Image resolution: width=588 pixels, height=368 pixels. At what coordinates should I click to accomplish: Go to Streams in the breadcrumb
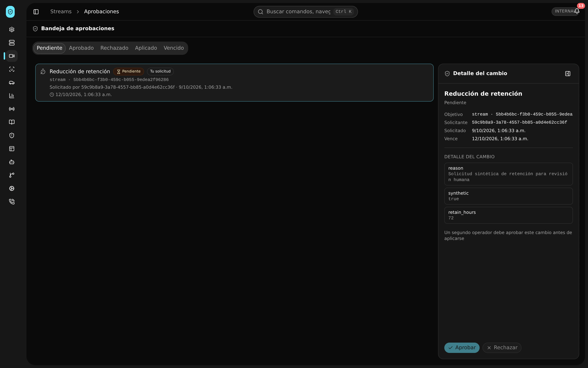click(61, 12)
